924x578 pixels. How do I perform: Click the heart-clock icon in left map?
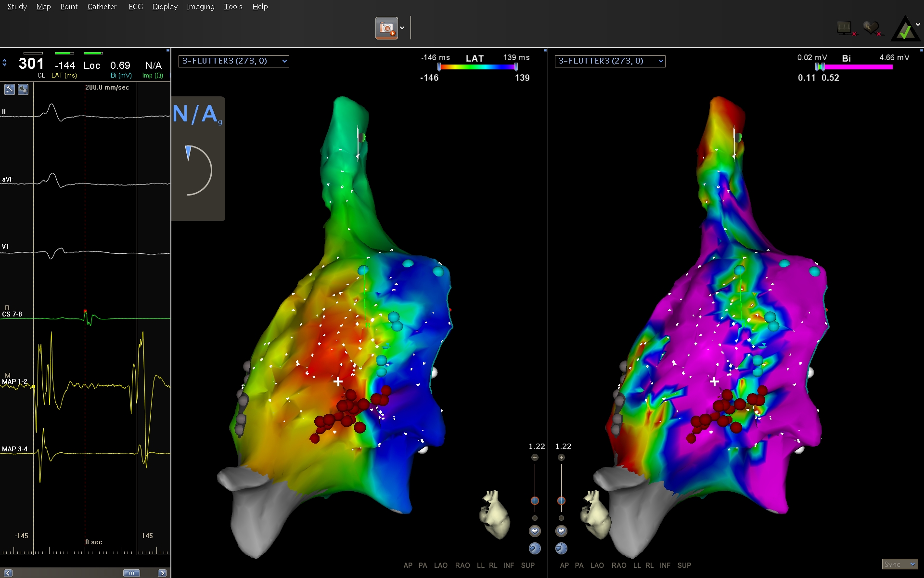[535, 548]
